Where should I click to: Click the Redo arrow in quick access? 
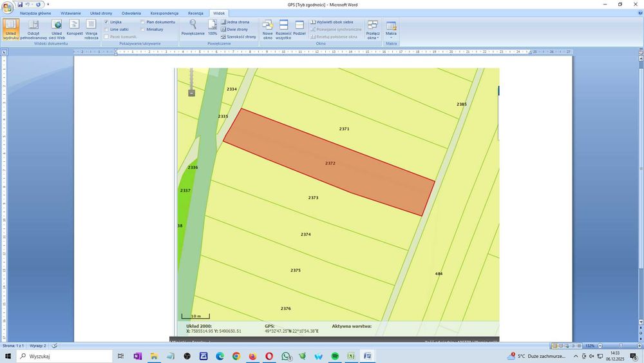point(38,5)
